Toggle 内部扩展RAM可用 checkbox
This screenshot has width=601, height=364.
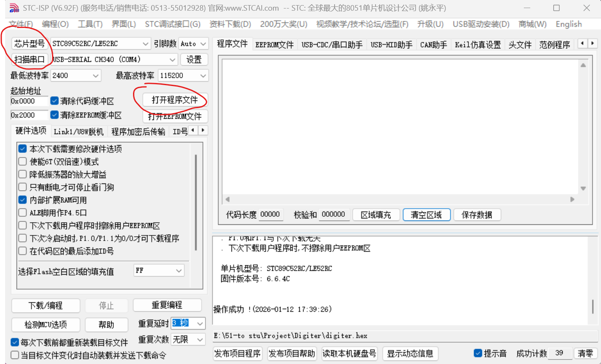[23, 200]
